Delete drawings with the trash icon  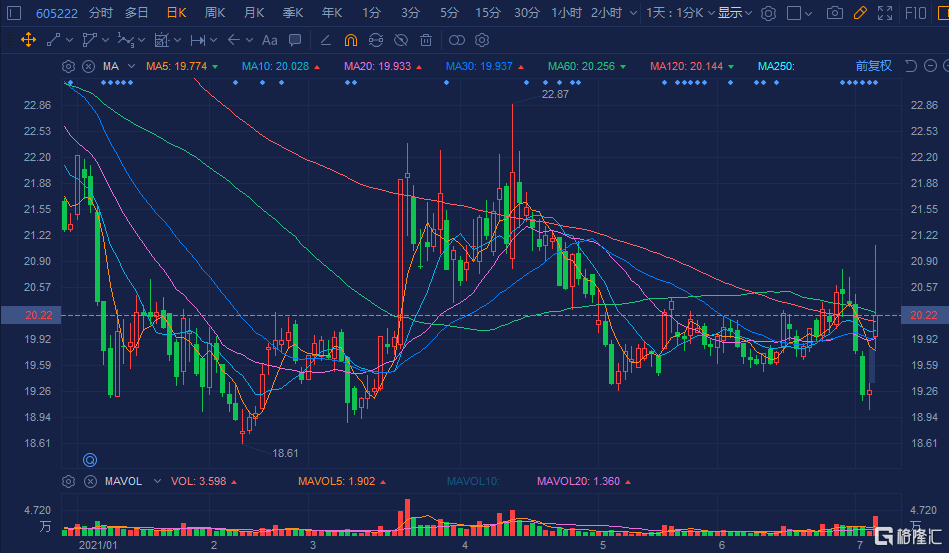tap(426, 40)
